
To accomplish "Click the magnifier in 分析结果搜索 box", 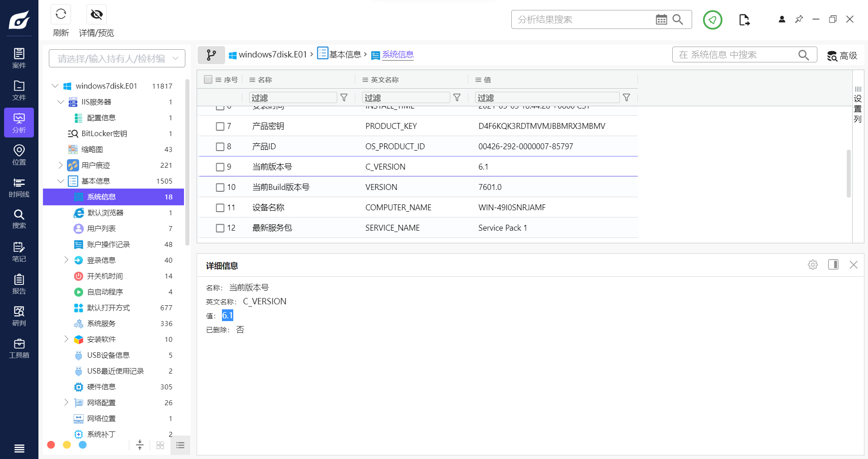I will pyautogui.click(x=678, y=19).
